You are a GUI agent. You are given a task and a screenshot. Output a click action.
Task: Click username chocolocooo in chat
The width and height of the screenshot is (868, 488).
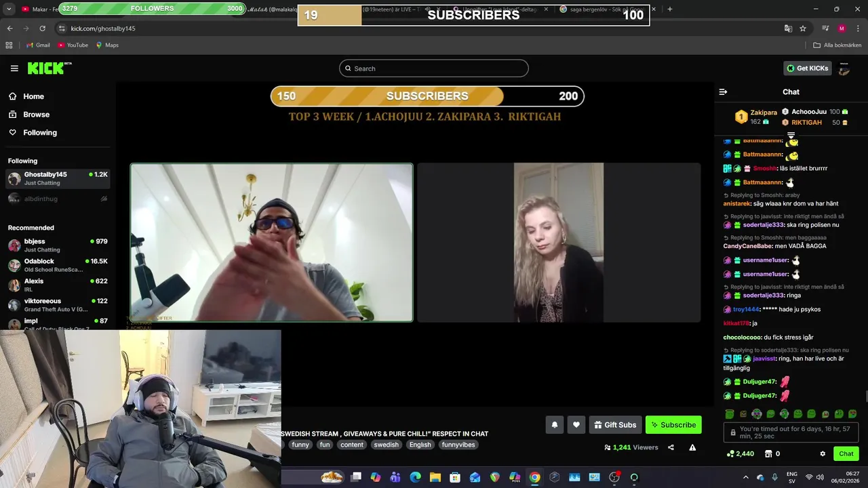pos(743,338)
